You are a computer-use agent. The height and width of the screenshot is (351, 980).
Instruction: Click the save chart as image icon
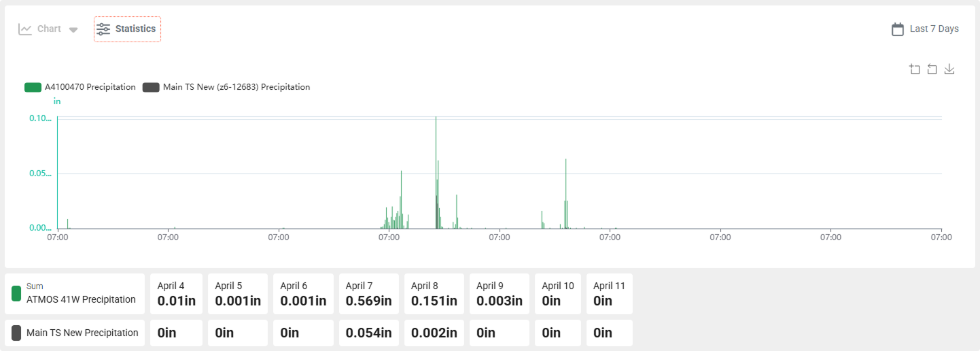pyautogui.click(x=950, y=69)
